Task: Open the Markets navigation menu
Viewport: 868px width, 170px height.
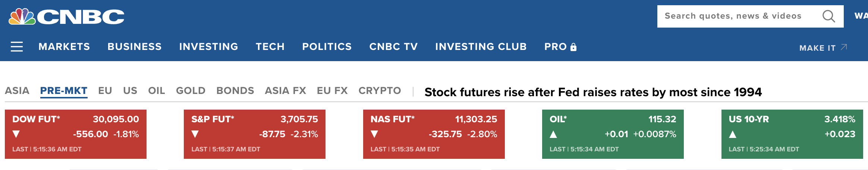Action: click(64, 47)
